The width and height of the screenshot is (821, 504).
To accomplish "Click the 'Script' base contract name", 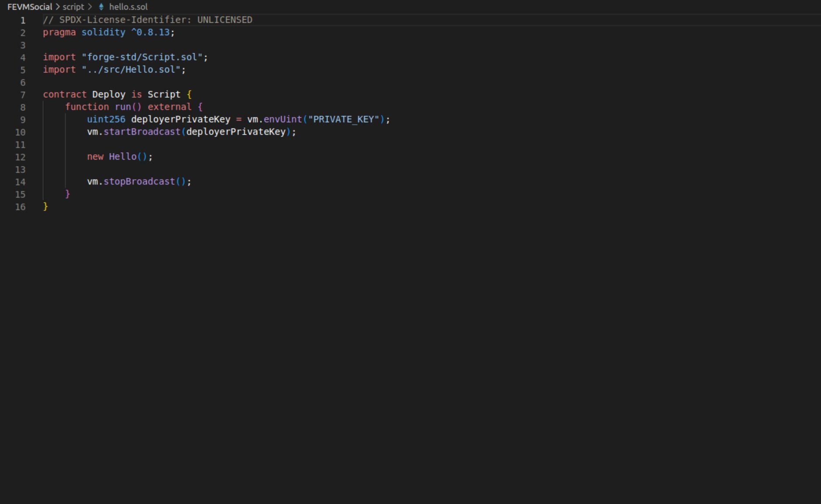I will point(164,95).
